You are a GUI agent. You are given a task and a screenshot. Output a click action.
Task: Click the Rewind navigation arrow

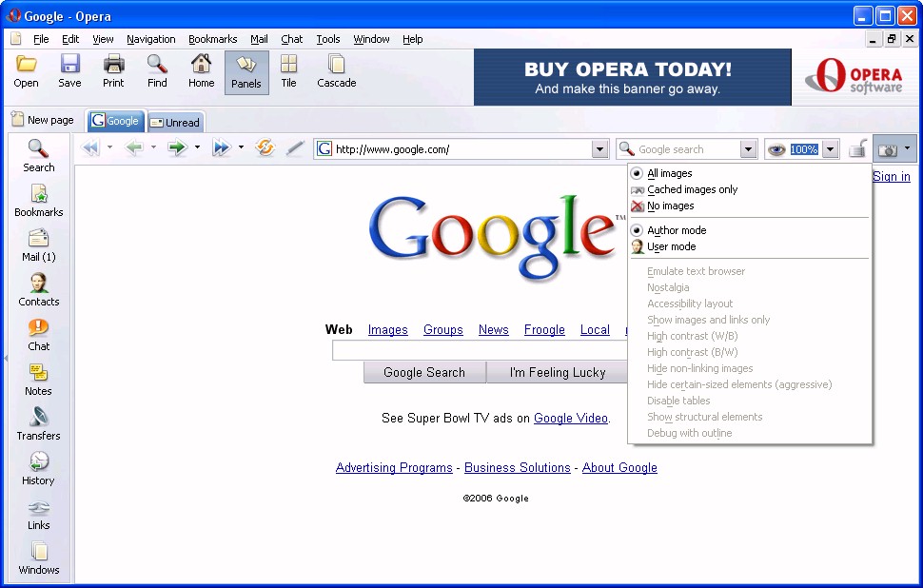(x=90, y=147)
